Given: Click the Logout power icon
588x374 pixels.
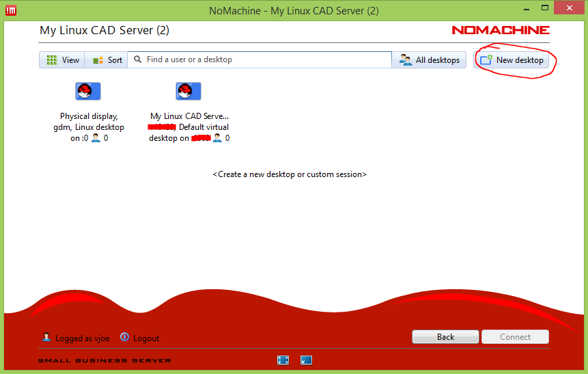Looking at the screenshot, I should coord(124,337).
